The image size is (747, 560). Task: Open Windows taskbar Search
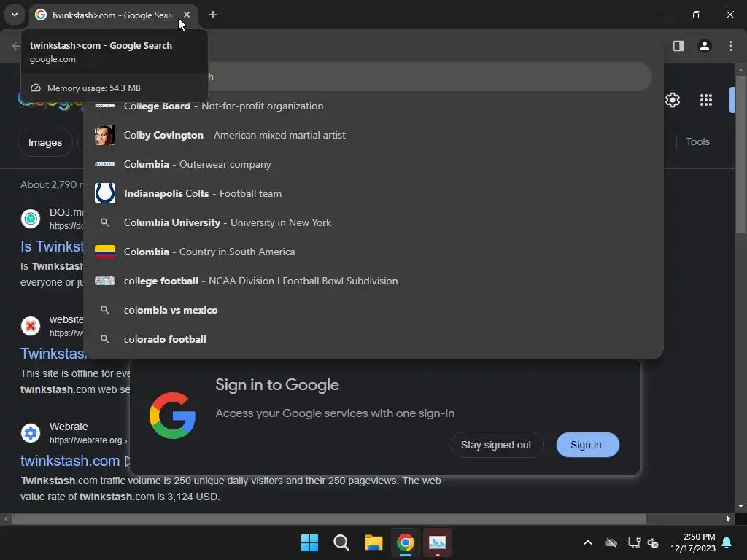click(x=341, y=542)
